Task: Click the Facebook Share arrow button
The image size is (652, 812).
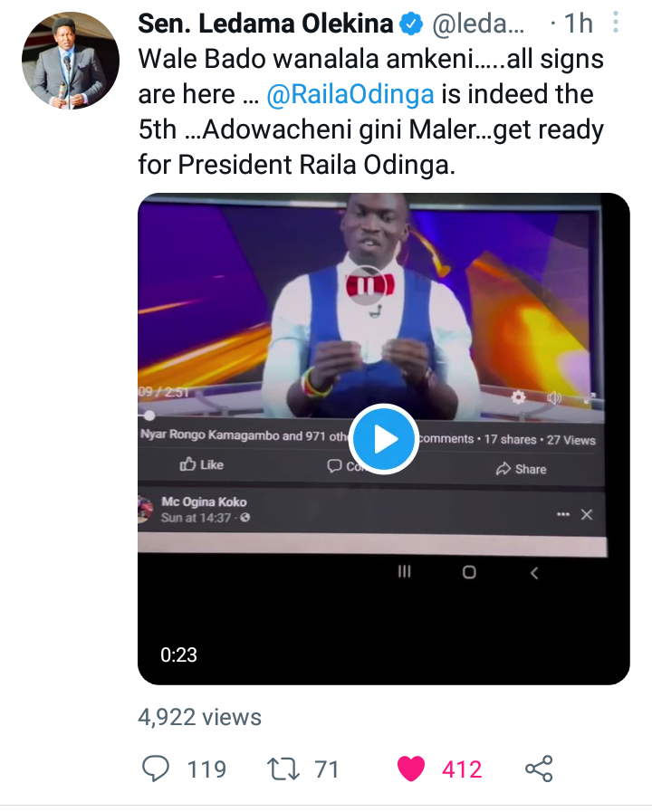Action: click(x=521, y=469)
